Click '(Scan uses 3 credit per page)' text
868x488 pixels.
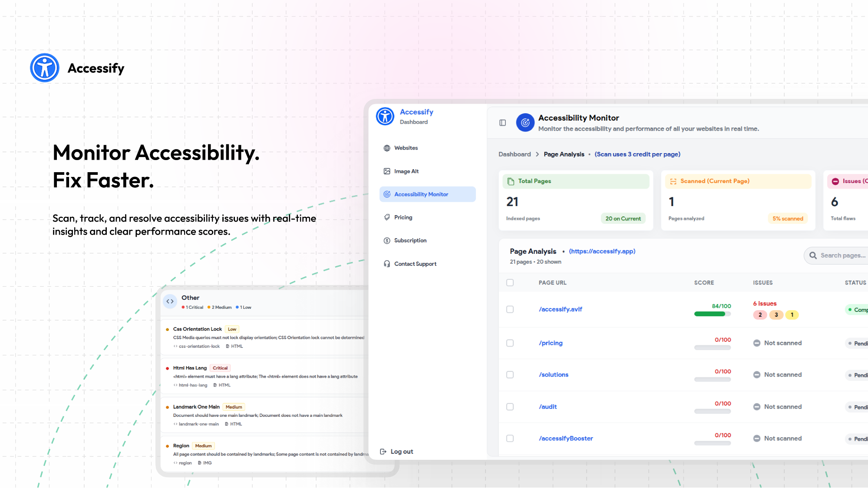(637, 154)
